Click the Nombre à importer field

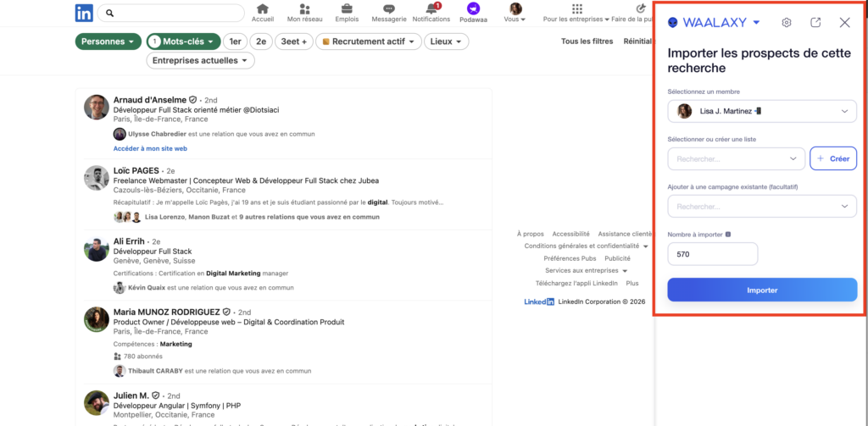click(712, 254)
